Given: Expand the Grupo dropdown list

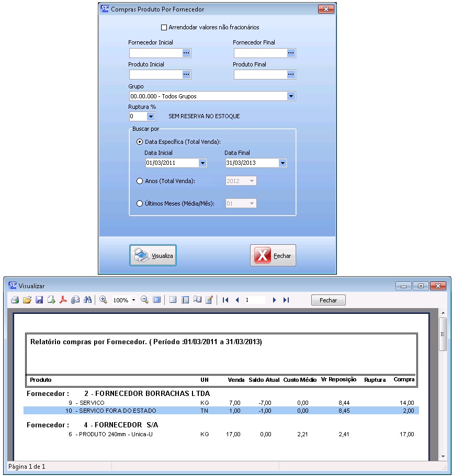Looking at the screenshot, I should 291,96.
